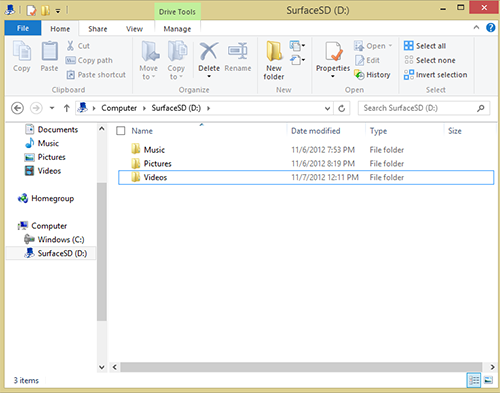The height and width of the screenshot is (393, 500).
Task: Open the Delete options dropdown arrow
Action: [x=209, y=76]
